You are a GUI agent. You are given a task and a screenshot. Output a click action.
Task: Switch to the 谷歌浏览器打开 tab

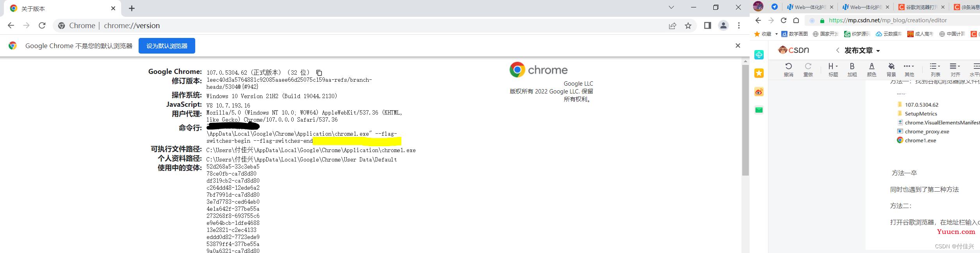click(x=921, y=7)
